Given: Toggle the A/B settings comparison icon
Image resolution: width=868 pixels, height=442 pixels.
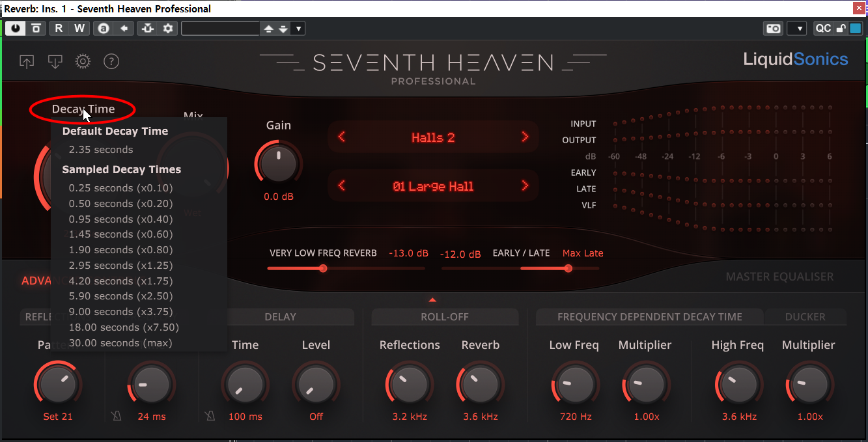Looking at the screenshot, I should click(x=102, y=28).
